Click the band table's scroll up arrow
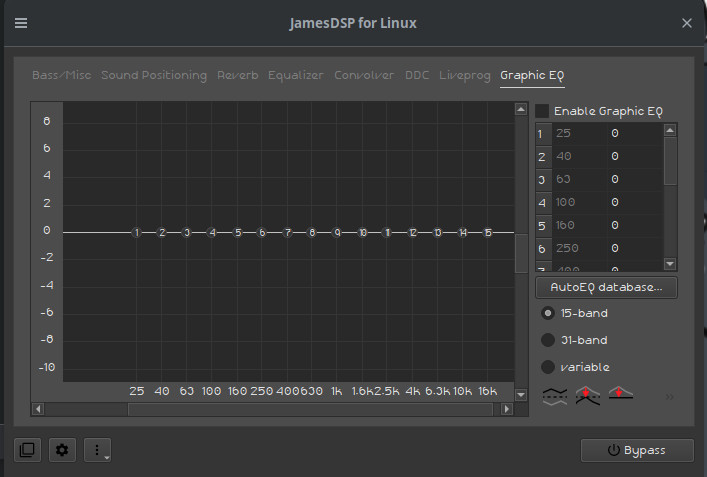Viewport: 707px width, 477px height. 670,130
